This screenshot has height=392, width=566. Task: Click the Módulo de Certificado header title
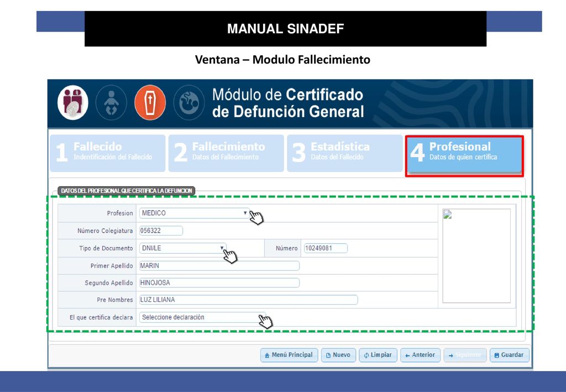[x=287, y=103]
